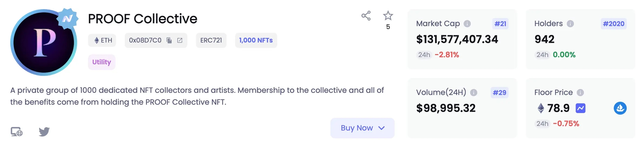Click the Utility category tag
Image resolution: width=644 pixels, height=148 pixels.
click(x=102, y=62)
